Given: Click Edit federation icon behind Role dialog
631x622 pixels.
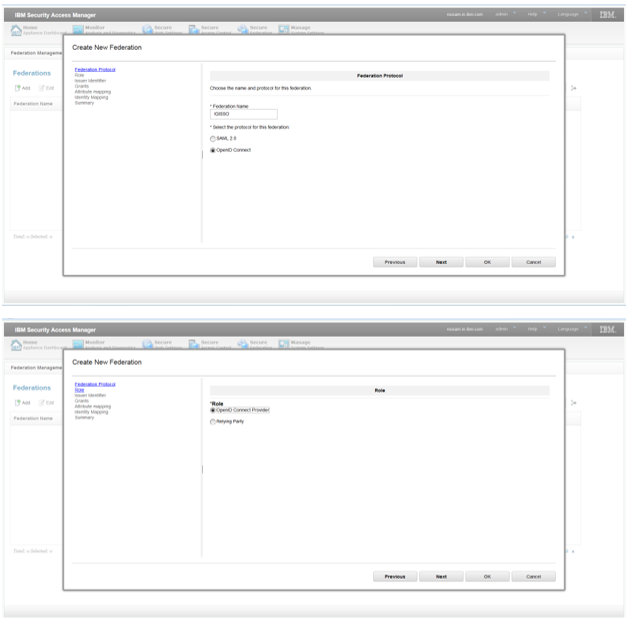Looking at the screenshot, I should pos(41,403).
